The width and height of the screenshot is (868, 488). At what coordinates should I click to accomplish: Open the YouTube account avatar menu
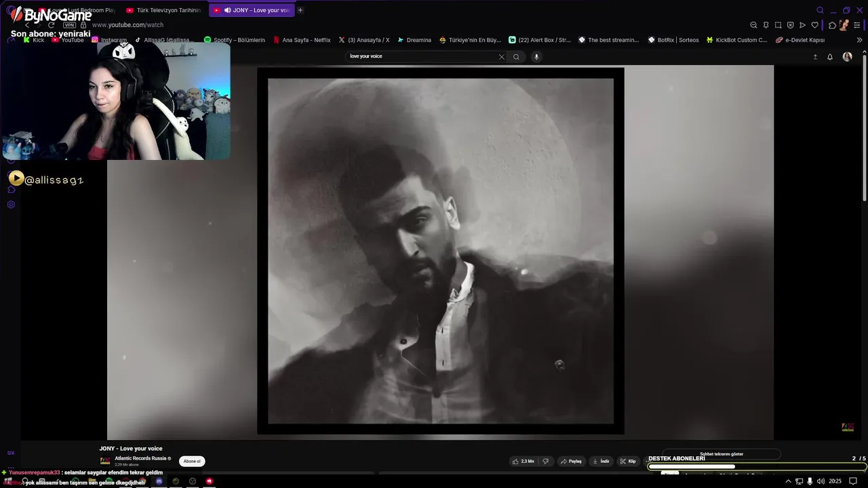click(x=847, y=57)
